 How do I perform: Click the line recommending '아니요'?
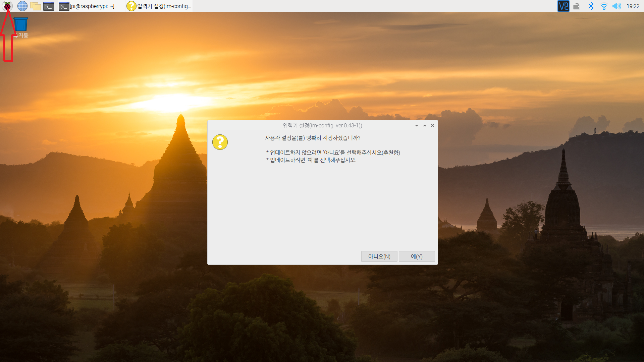click(333, 153)
